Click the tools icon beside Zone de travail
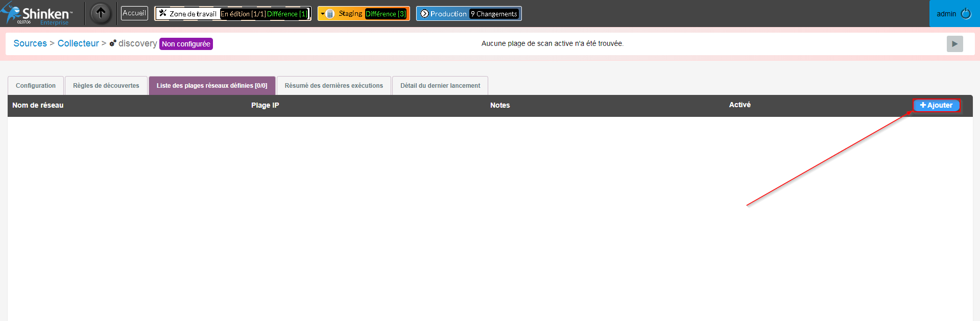980x321 pixels. click(x=162, y=13)
